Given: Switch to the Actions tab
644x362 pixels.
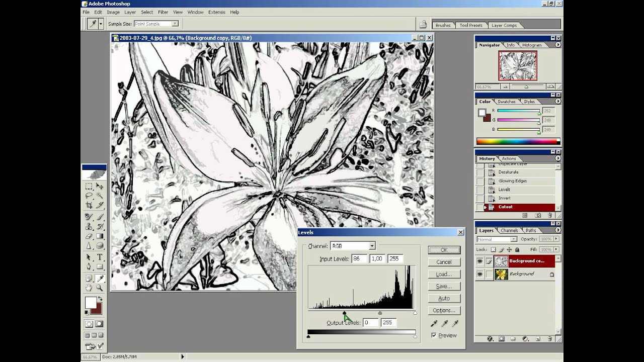Looking at the screenshot, I should click(x=509, y=158).
